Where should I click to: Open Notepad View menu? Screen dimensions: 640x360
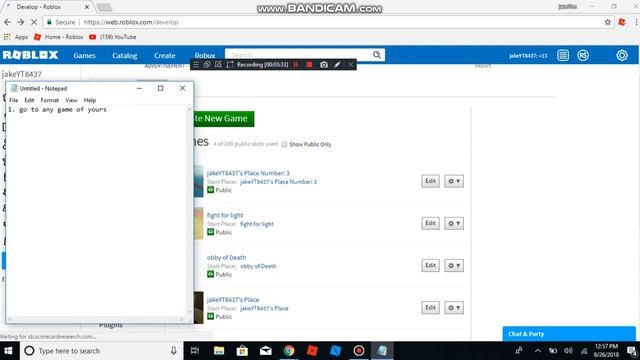[71, 100]
